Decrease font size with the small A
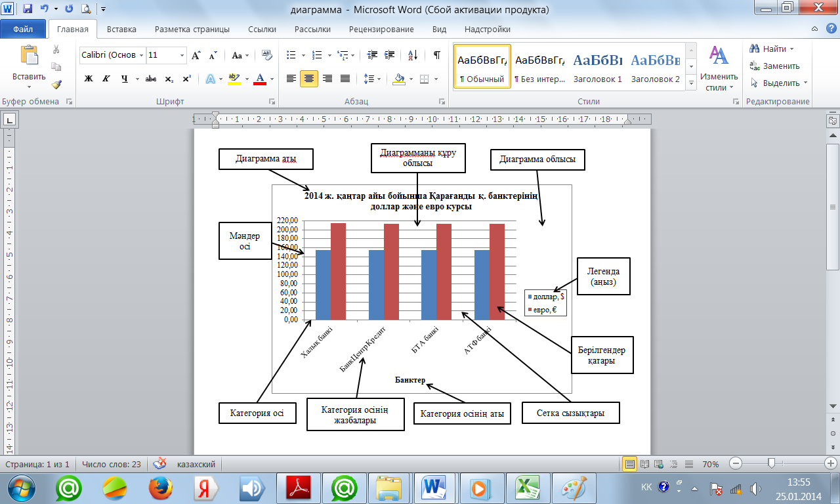 pyautogui.click(x=213, y=55)
